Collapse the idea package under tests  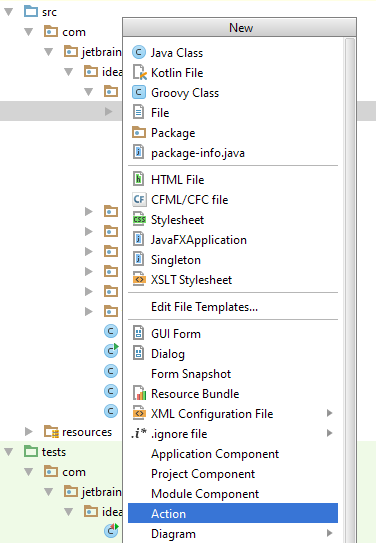[x=69, y=512]
